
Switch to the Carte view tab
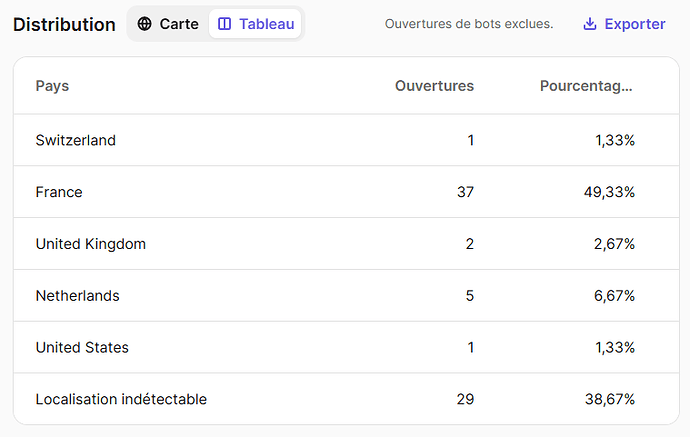(168, 24)
